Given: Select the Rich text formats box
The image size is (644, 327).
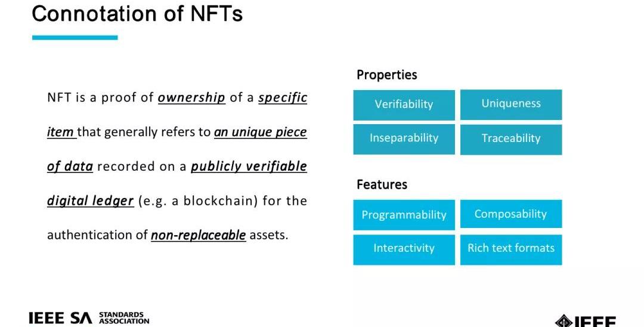Looking at the screenshot, I should 511,250.
